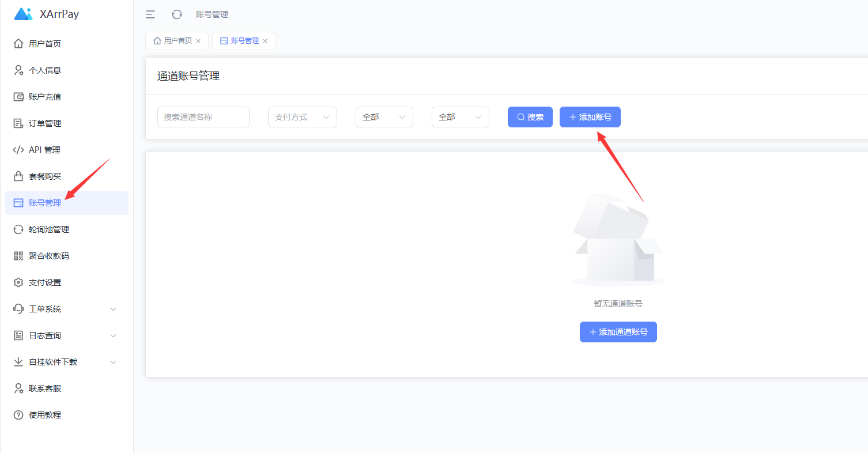Refresh the page with the top refresh icon
The height and width of the screenshot is (453, 868).
click(x=177, y=14)
